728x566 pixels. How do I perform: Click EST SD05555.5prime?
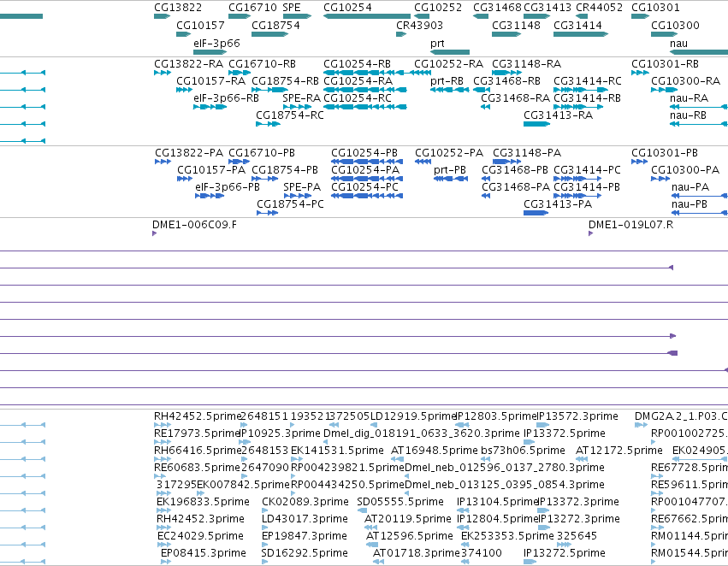tap(362, 510)
